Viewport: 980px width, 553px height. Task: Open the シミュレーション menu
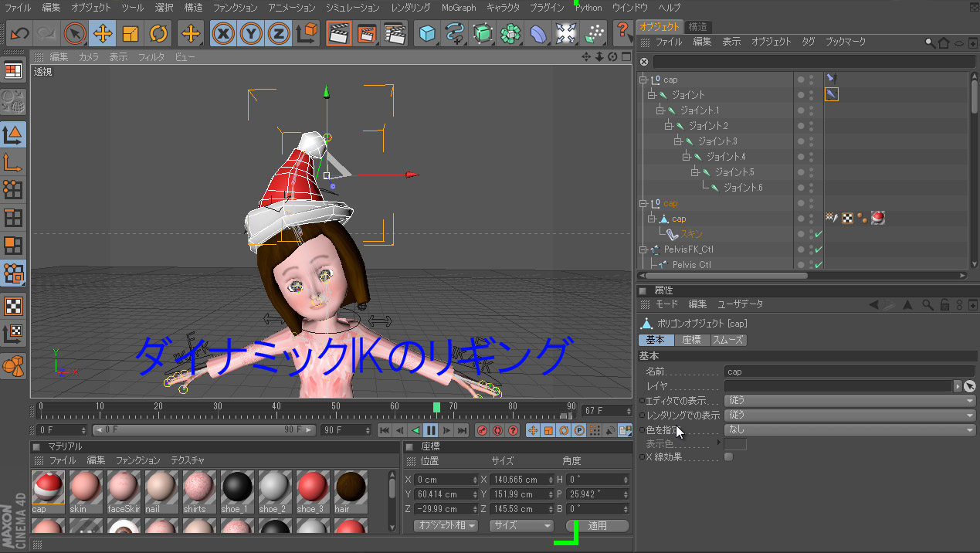[351, 8]
